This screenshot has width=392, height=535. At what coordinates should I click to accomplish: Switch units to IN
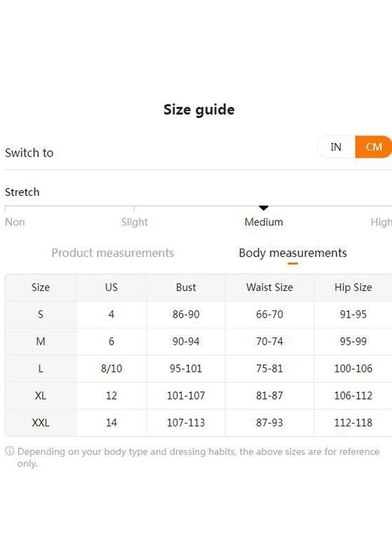[336, 147]
